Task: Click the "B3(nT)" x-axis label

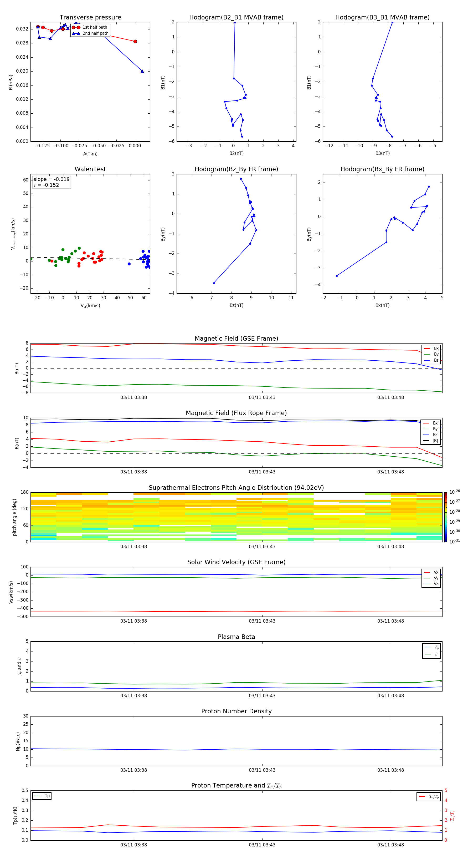Action: coord(382,153)
